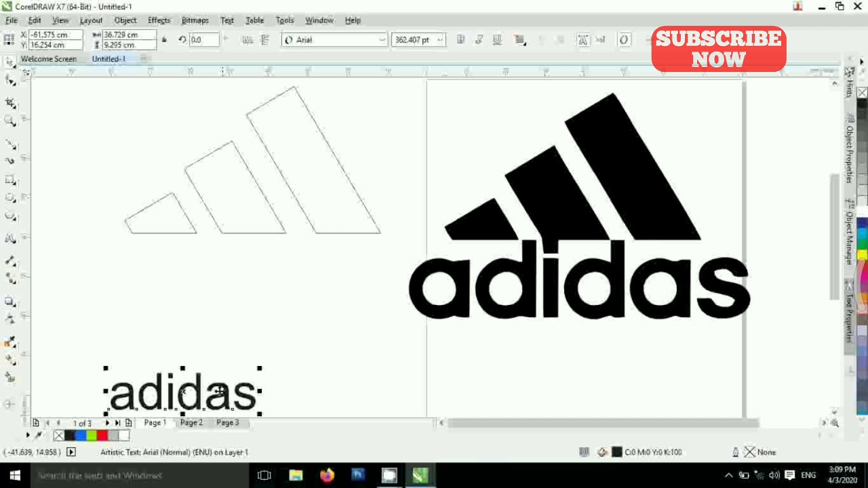Expand the document palette flyout arrow

tap(28, 435)
